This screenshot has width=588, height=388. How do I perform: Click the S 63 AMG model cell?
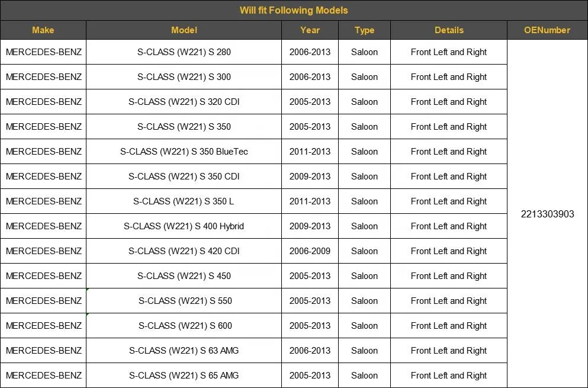(184, 351)
